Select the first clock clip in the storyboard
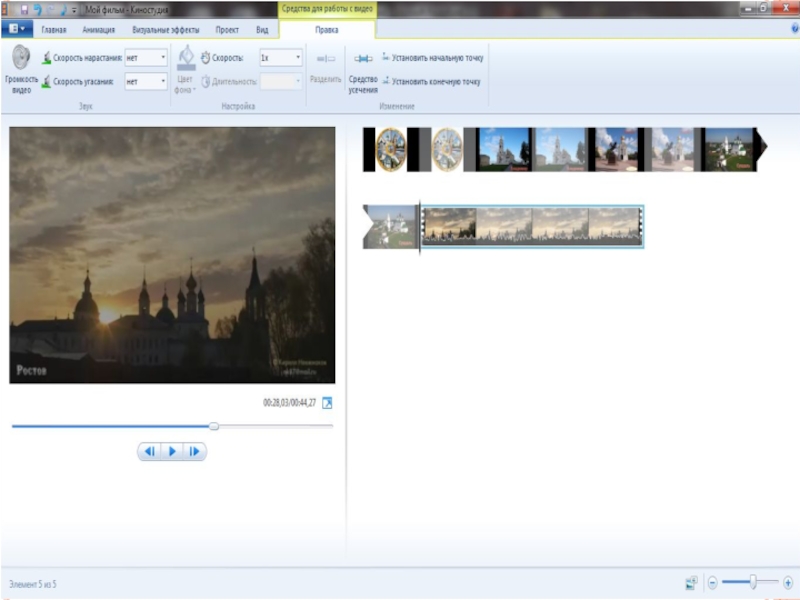Screen dimensions: 800x600 (x=391, y=150)
